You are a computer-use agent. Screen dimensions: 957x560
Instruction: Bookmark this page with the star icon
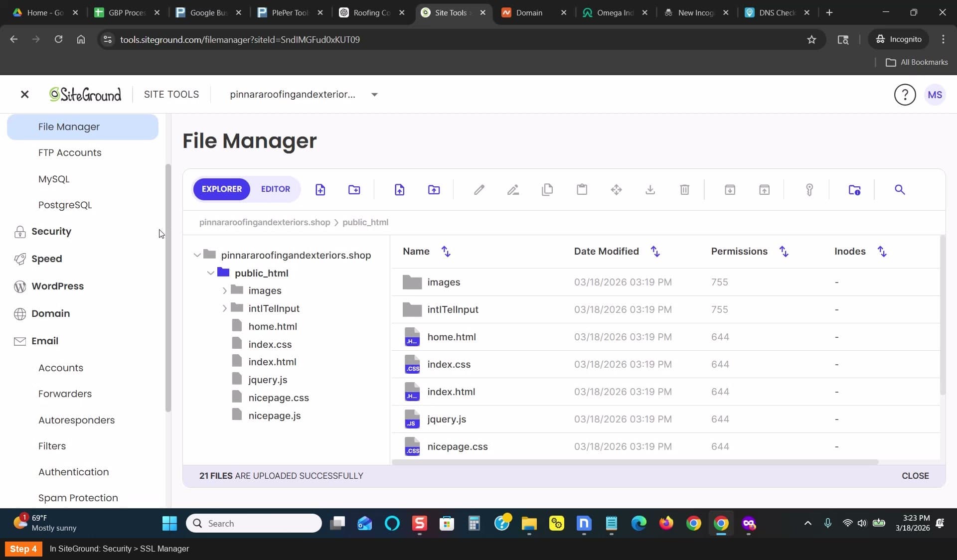tap(811, 39)
